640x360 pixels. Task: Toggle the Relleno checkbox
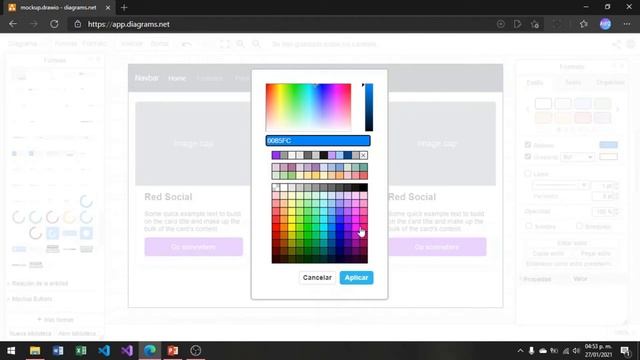[528, 145]
